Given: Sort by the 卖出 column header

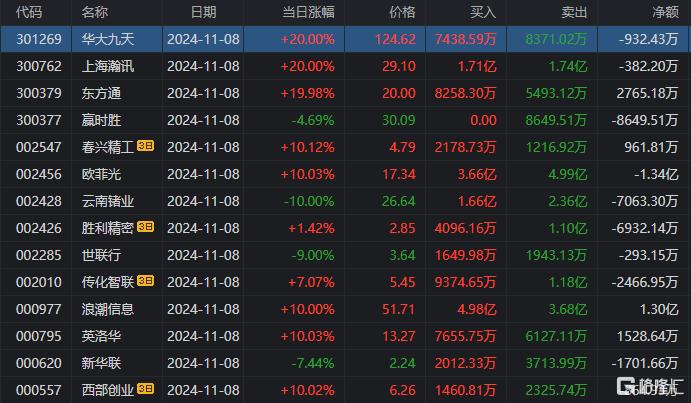Looking at the screenshot, I should (x=574, y=12).
